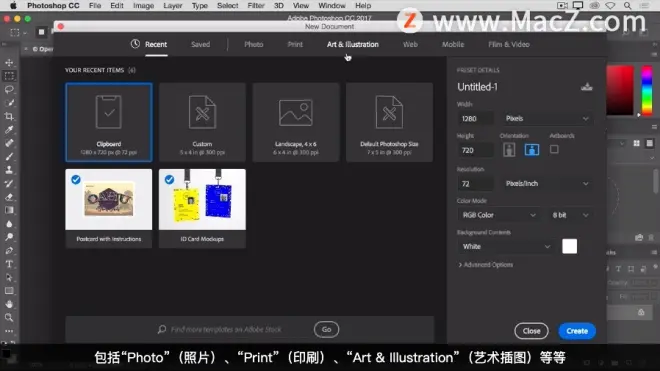
Task: Select the Zoom tool magnifier
Action: [9, 318]
